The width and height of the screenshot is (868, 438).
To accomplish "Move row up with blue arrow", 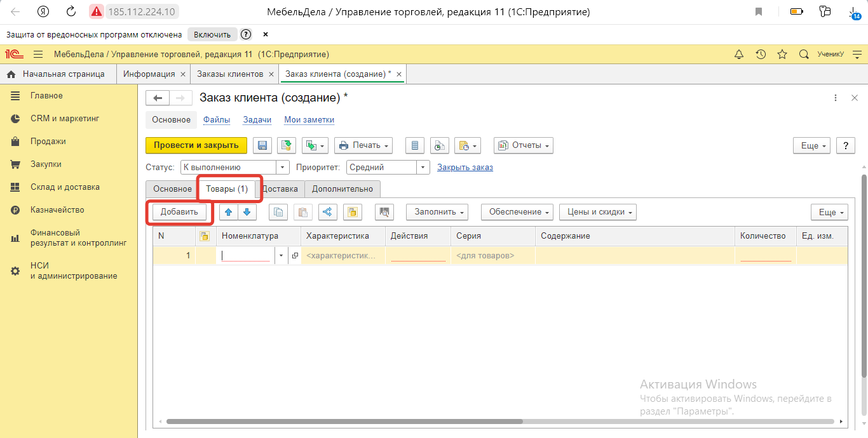I will (x=229, y=212).
